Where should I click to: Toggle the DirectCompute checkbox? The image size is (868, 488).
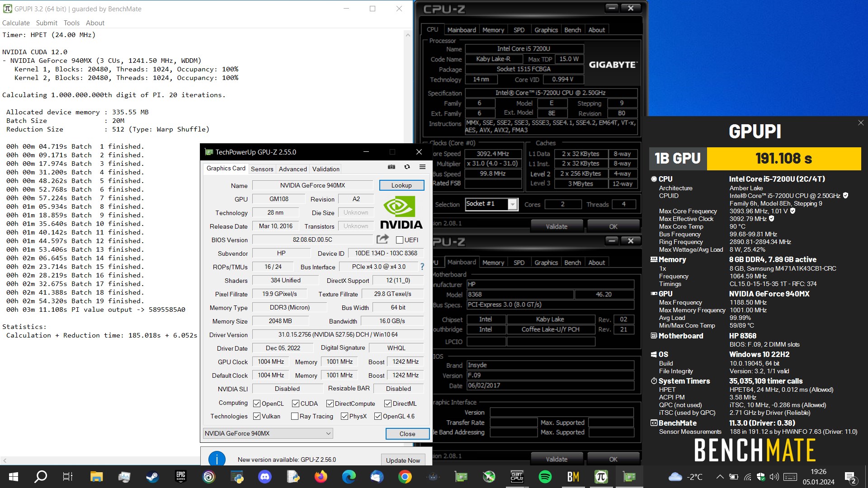tap(330, 404)
